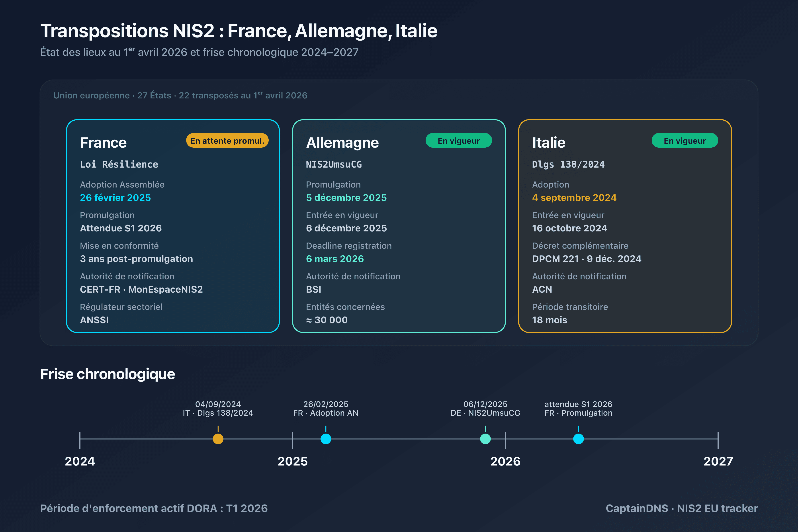Click 'attendue S1 2026' timeline label
This screenshot has height=532, width=798.
click(x=579, y=404)
